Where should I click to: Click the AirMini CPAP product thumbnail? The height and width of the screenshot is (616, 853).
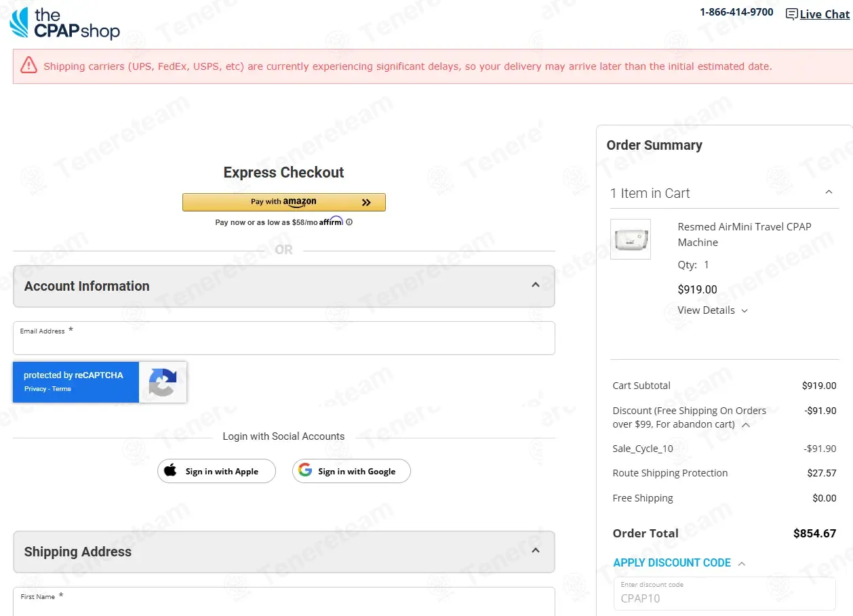coord(630,239)
